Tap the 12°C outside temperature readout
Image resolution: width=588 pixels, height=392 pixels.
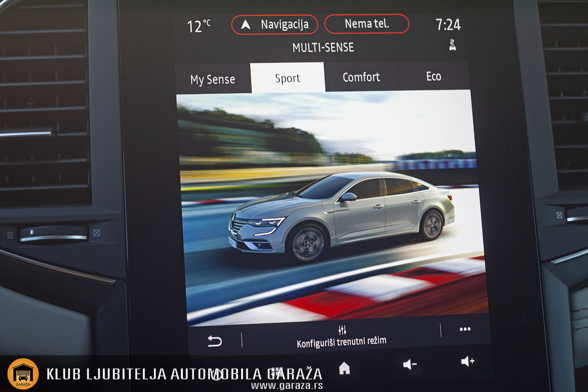click(198, 26)
